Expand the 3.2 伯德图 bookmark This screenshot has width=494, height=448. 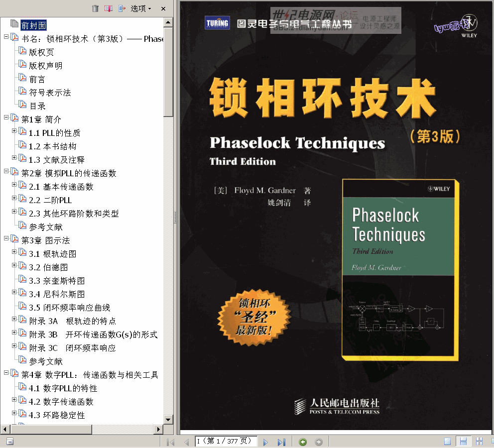tap(14, 265)
